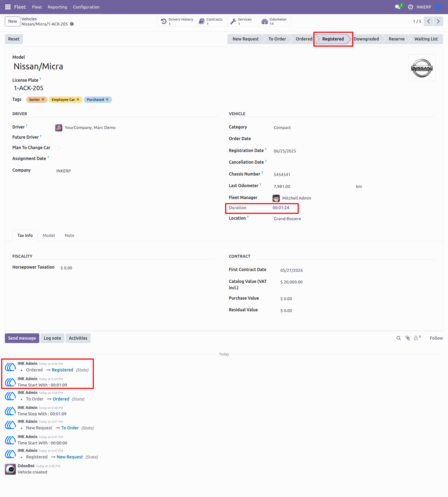Open attachments paperclip icon
Screen dimensions: 448x497
tap(408, 338)
